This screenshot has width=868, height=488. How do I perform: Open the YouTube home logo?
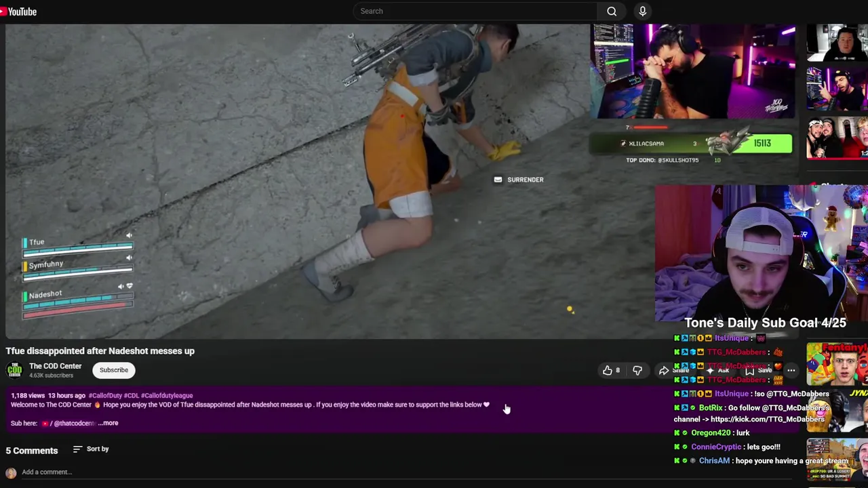[18, 12]
